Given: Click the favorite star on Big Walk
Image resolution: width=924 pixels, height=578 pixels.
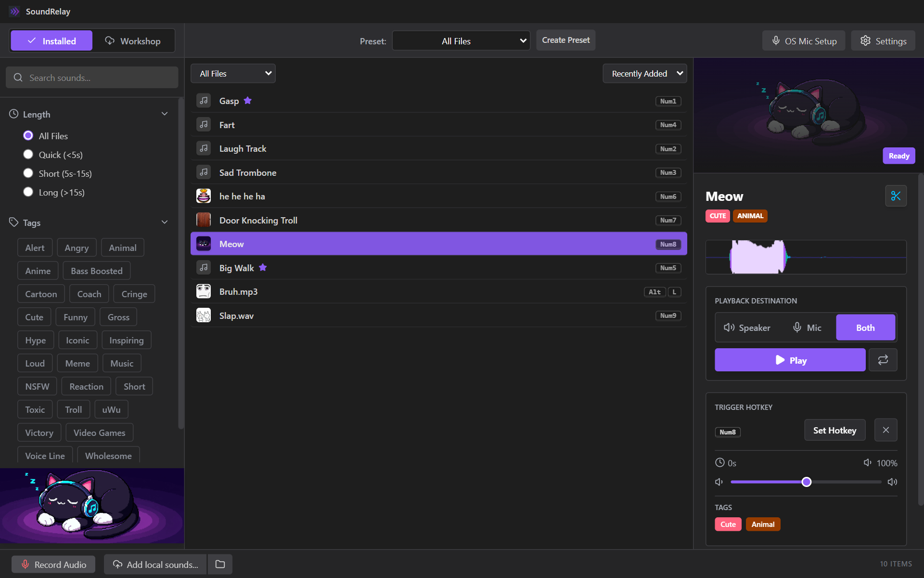Looking at the screenshot, I should (263, 267).
